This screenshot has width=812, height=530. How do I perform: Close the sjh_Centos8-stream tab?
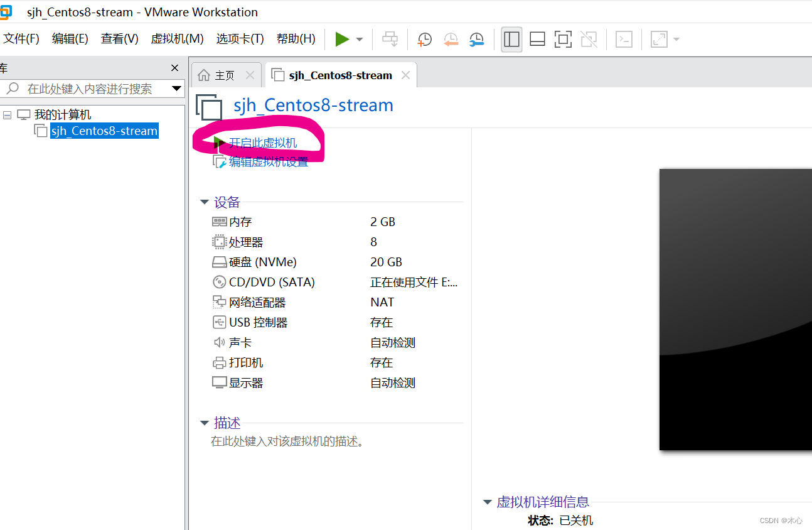tap(405, 75)
